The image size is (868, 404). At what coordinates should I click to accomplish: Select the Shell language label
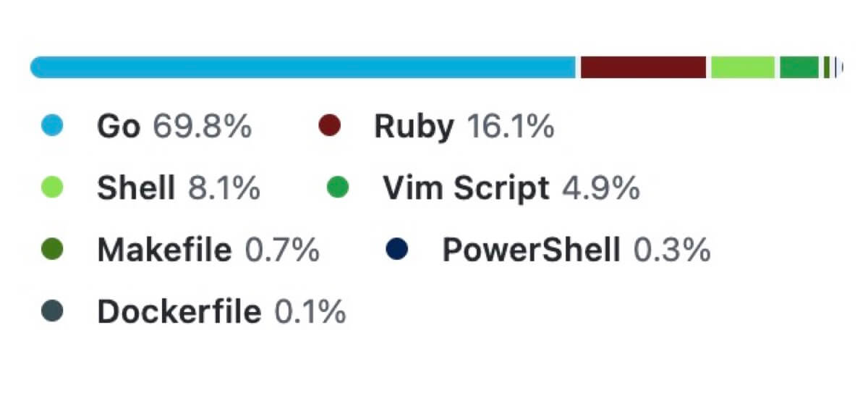pos(136,189)
